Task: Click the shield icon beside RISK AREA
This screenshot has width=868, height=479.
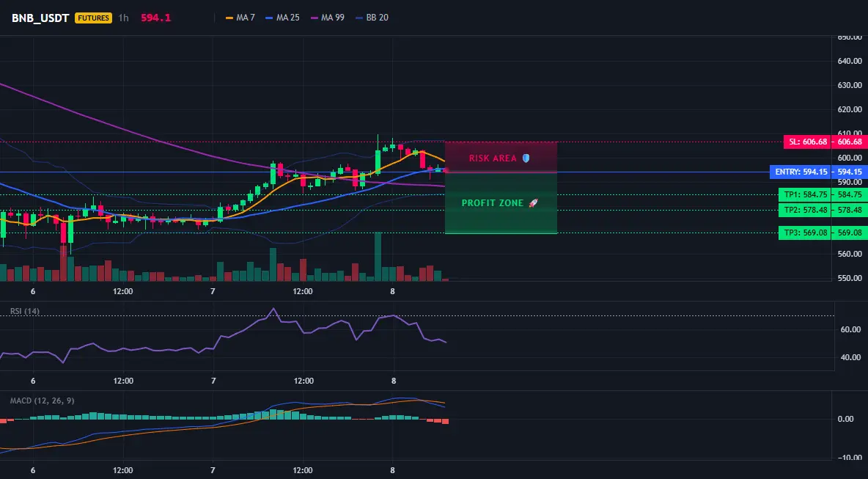Action: [x=526, y=158]
